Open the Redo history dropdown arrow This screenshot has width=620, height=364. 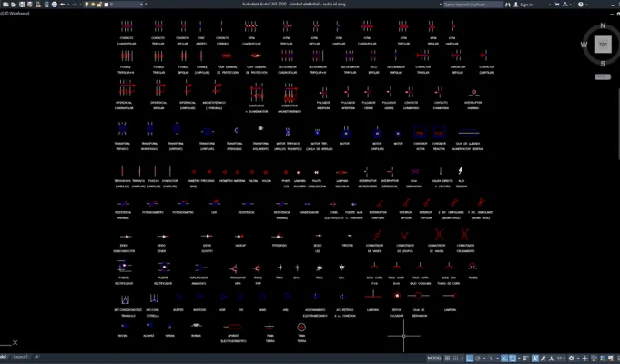pyautogui.click(x=80, y=5)
